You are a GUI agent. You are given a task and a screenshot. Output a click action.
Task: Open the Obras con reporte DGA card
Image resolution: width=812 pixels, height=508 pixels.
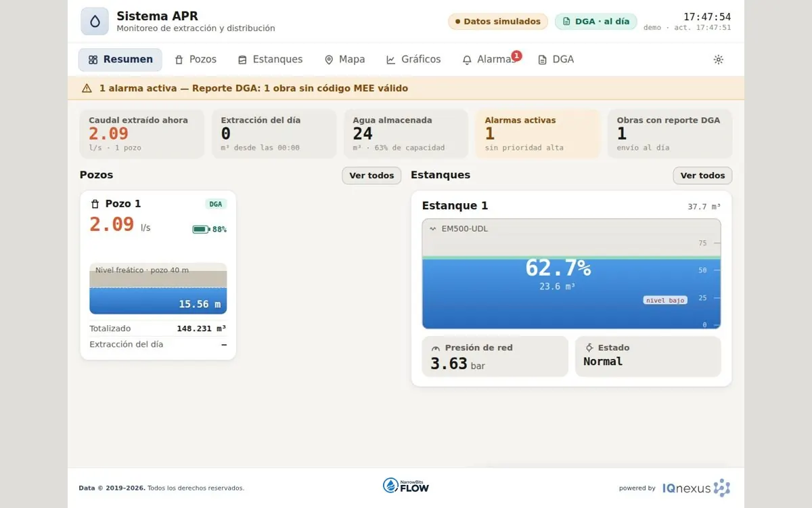[670, 134]
